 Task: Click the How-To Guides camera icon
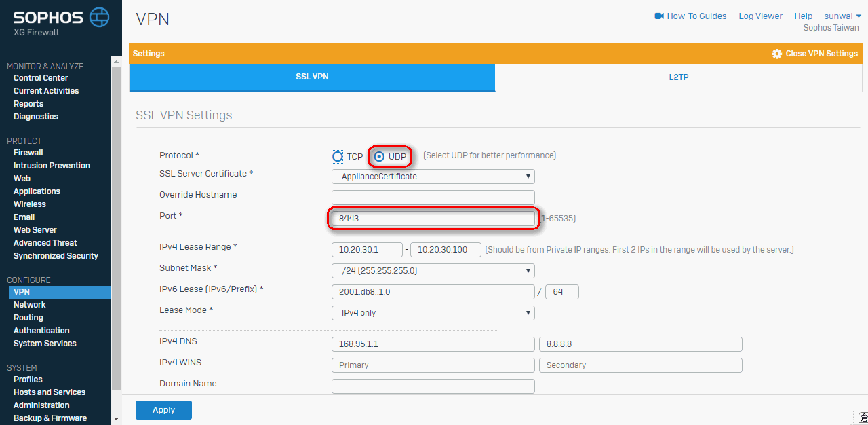pyautogui.click(x=658, y=16)
